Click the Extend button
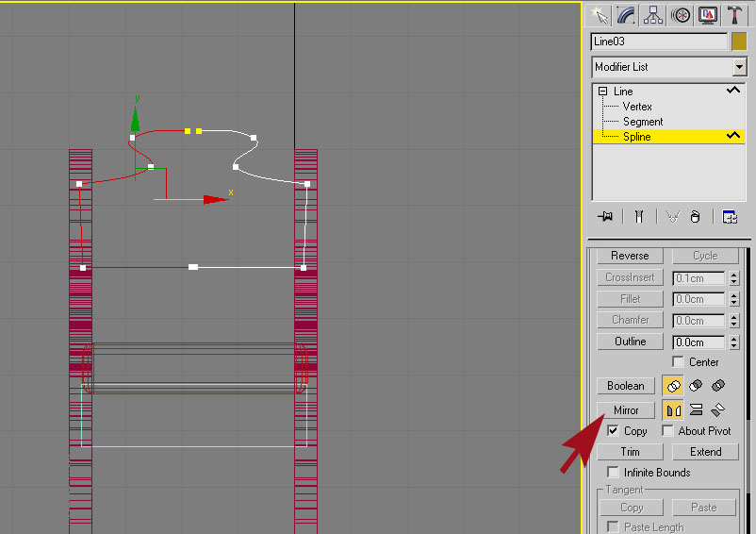 click(705, 452)
